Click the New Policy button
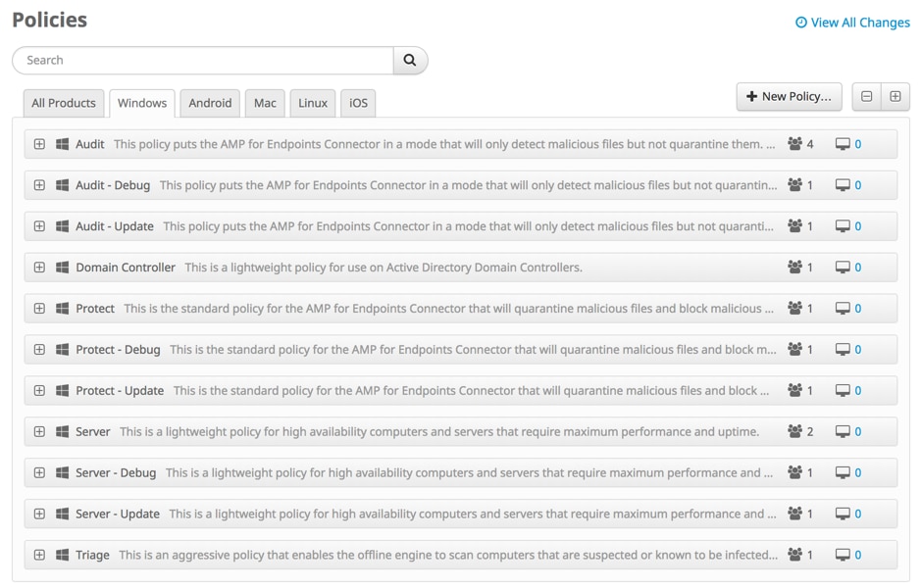This screenshot has height=588, width=921. [x=789, y=96]
